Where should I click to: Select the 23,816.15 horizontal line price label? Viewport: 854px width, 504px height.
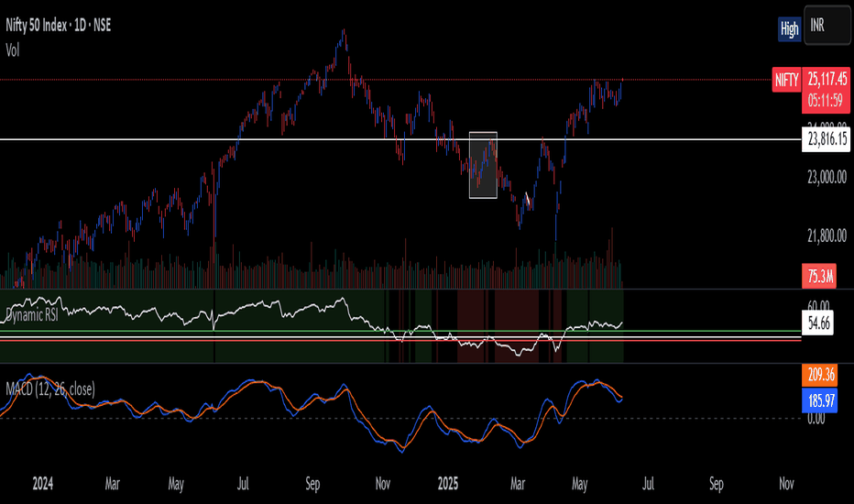pos(827,139)
